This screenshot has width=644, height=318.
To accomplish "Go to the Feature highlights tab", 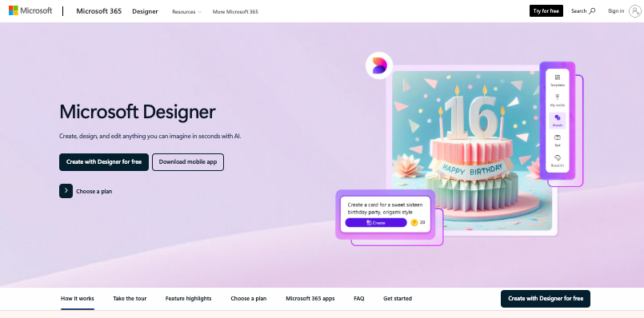I will pos(189,298).
